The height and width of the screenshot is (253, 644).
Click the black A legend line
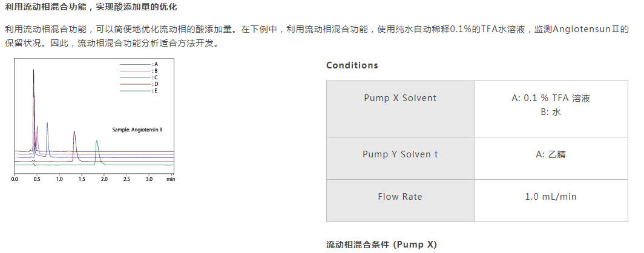click(x=135, y=65)
